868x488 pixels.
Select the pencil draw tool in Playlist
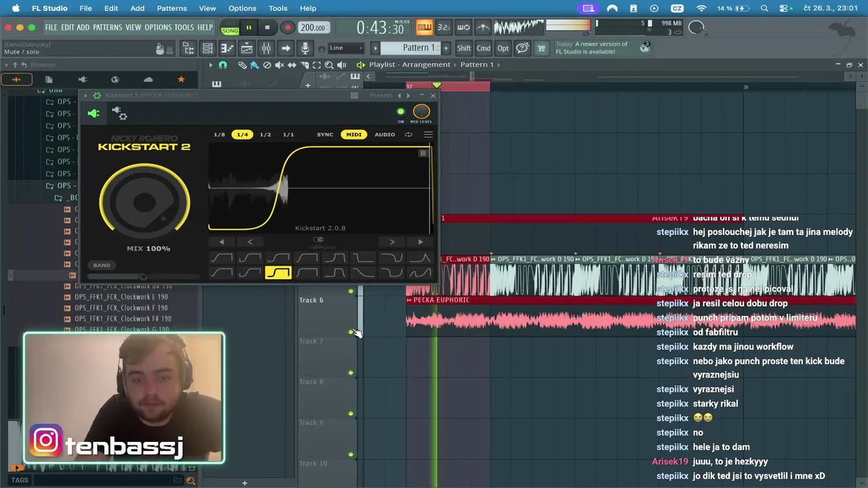[242, 65]
